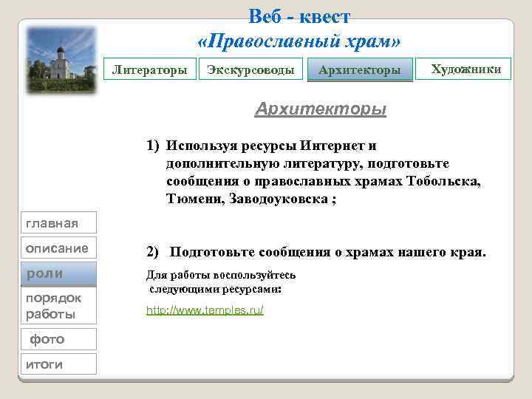Click the «Православный храм» title
532x399 pixels.
[299, 41]
